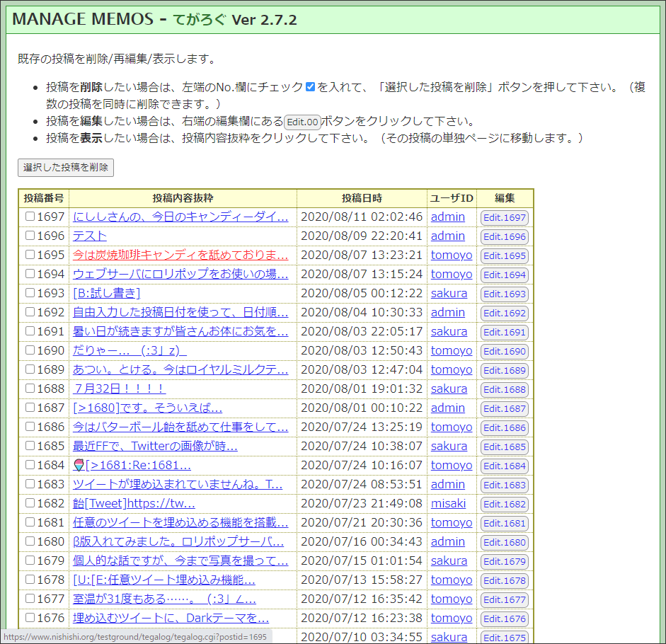The width and height of the screenshot is (666, 644).
Task: Open the 7月32日！！！！ post
Action: coord(112,389)
